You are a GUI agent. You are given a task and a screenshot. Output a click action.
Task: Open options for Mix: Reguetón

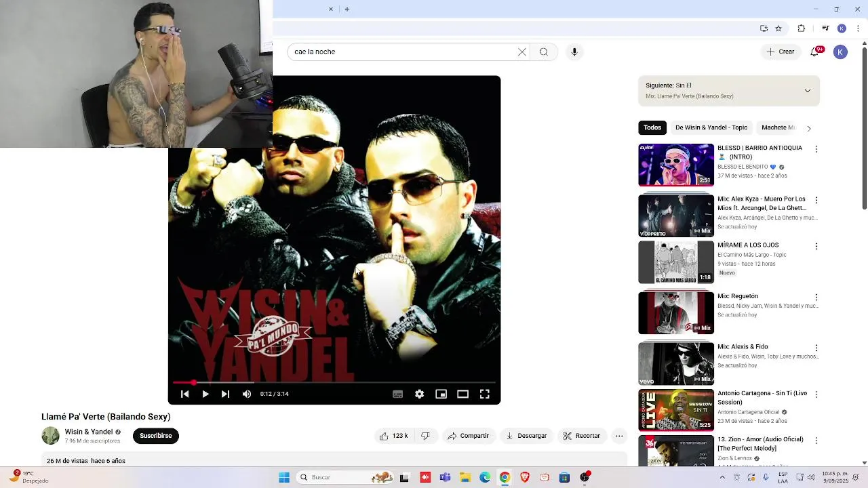[x=816, y=298]
